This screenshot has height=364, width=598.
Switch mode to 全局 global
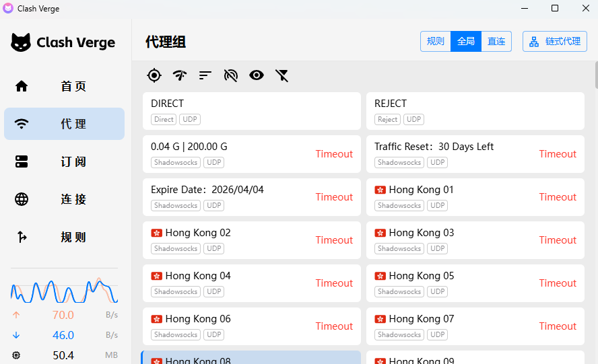tap(466, 41)
